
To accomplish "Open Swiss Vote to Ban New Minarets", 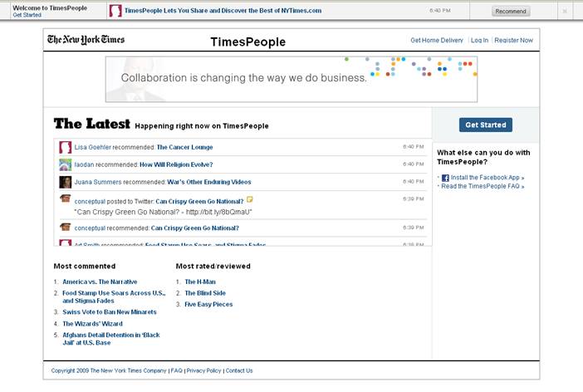I will click(x=110, y=312).
